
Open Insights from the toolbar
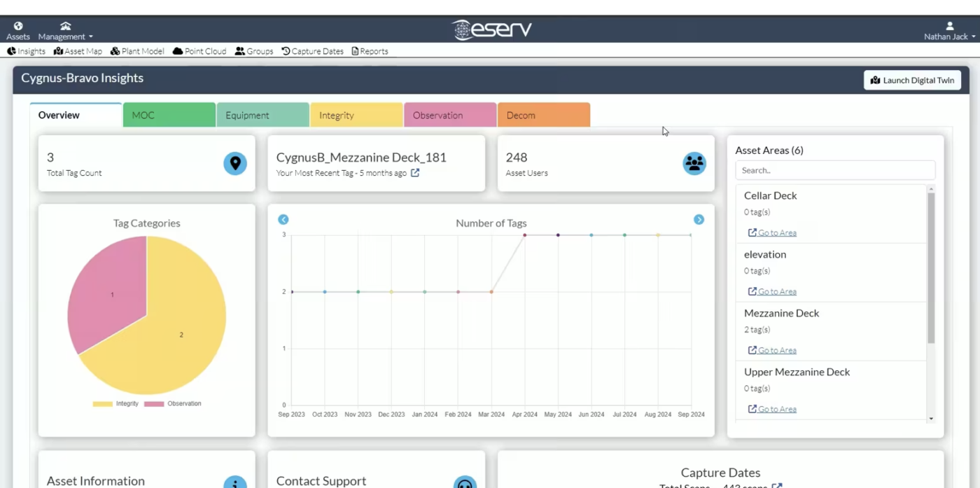27,51
